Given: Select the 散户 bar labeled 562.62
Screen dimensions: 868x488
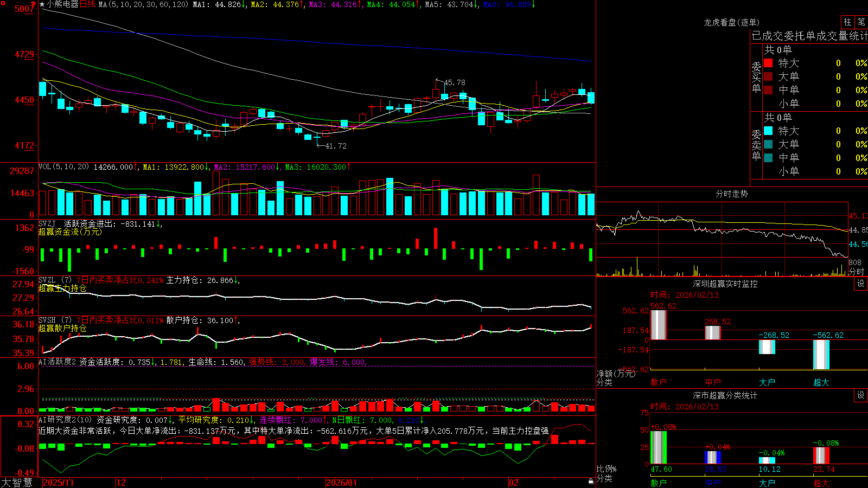Looking at the screenshot, I should click(x=658, y=325).
